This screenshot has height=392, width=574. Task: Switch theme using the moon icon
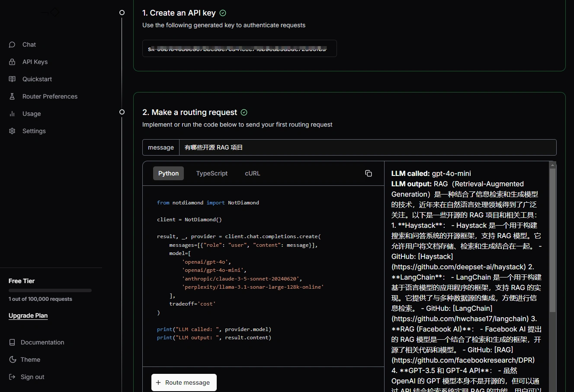(12, 360)
